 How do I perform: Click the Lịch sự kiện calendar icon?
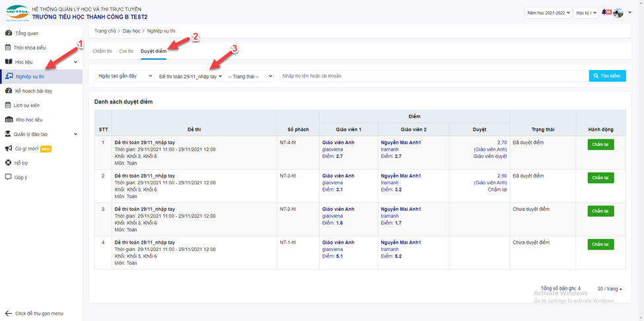coord(8,105)
